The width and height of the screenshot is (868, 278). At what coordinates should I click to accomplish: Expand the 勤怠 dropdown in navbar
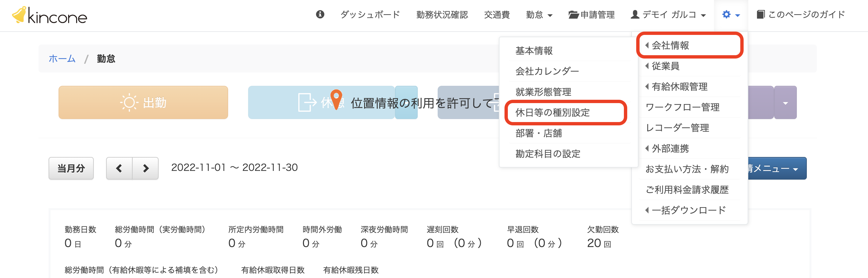539,15
